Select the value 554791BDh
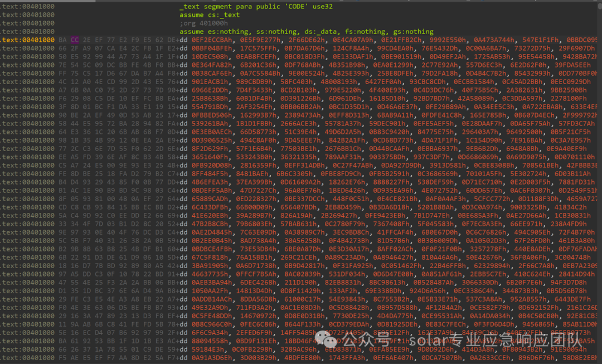602x364 pixels. click(x=210, y=107)
